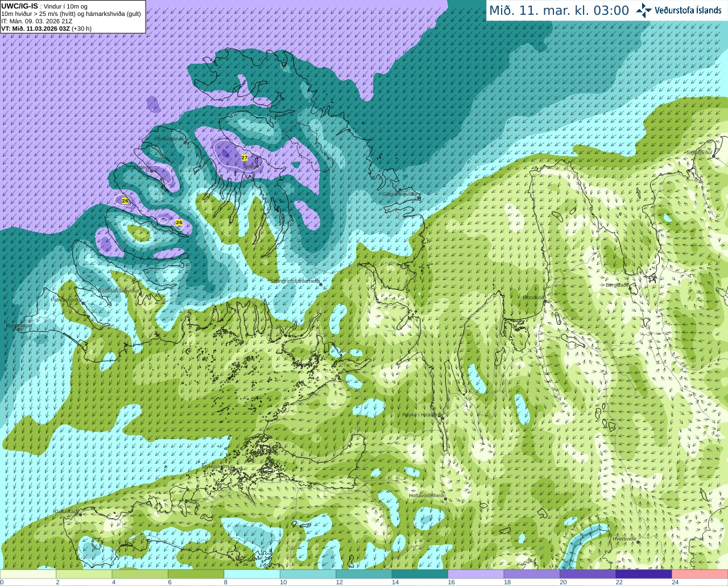Select the Hveravellir station marker

tap(639, 542)
